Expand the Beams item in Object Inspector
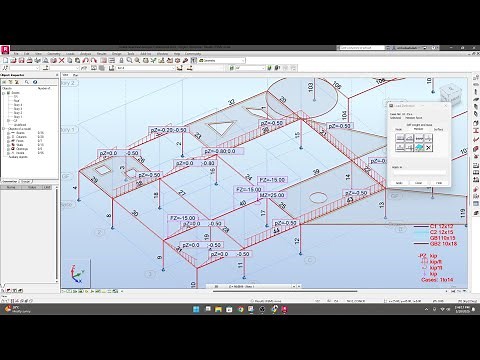The width and height of the screenshot is (480, 360). (9, 133)
